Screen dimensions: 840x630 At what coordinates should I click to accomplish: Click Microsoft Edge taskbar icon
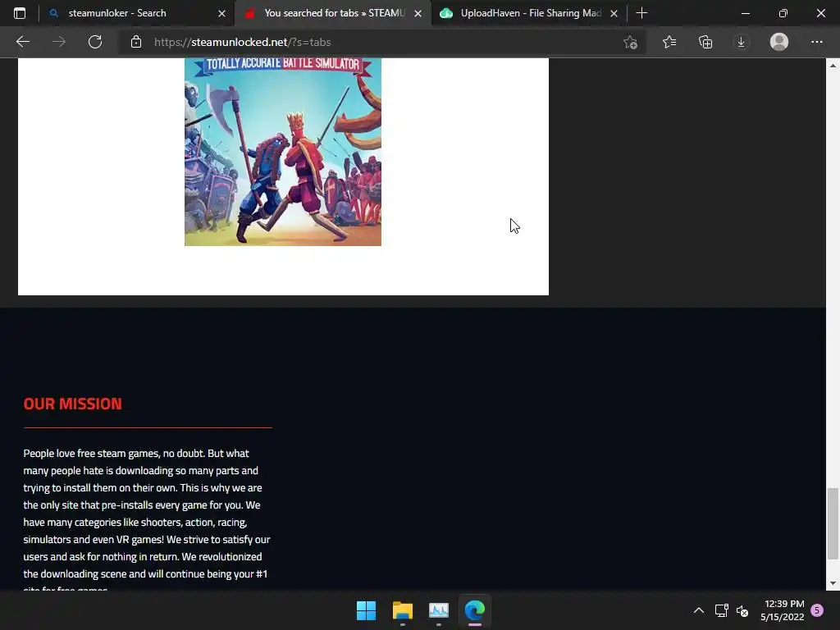[475, 610]
